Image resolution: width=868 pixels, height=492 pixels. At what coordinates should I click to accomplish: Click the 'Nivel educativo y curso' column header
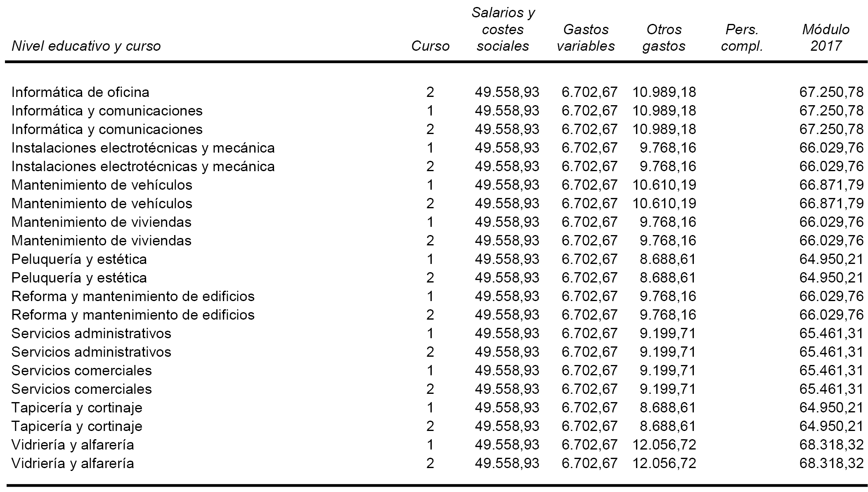pyautogui.click(x=86, y=46)
